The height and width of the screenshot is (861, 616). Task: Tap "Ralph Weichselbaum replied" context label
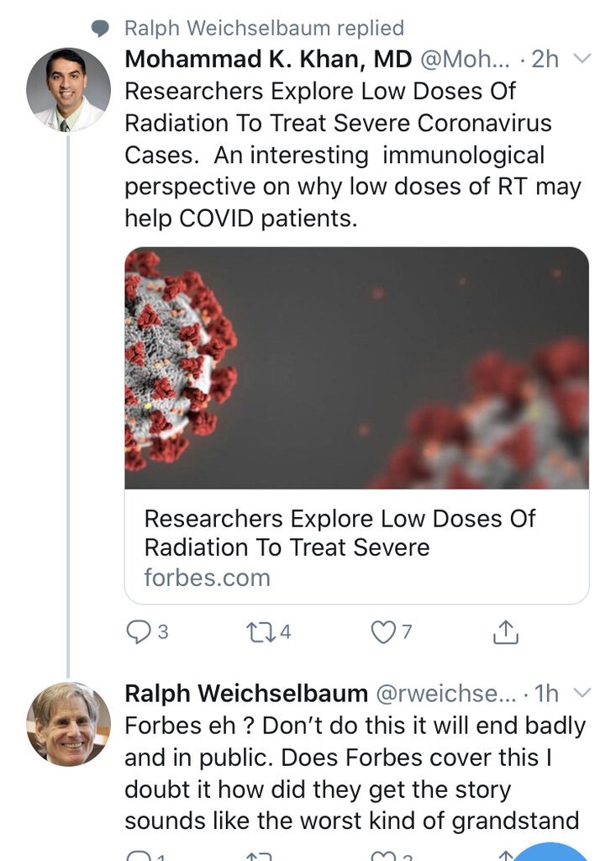[x=264, y=29]
